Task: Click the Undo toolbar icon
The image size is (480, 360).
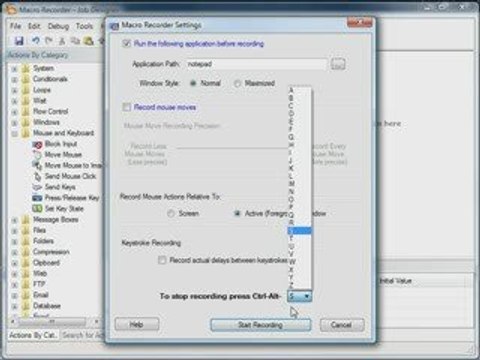Action: 35,41
